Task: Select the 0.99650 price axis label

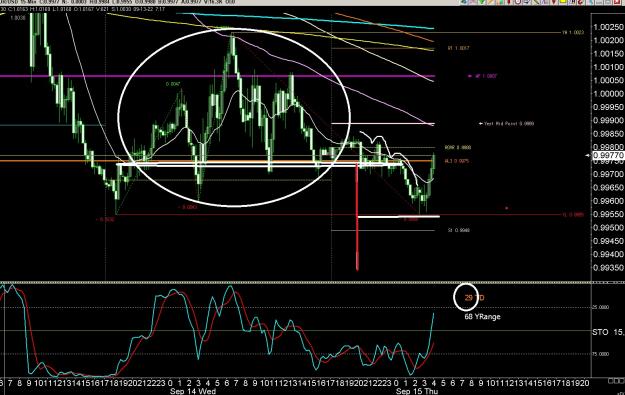Action: click(609, 187)
